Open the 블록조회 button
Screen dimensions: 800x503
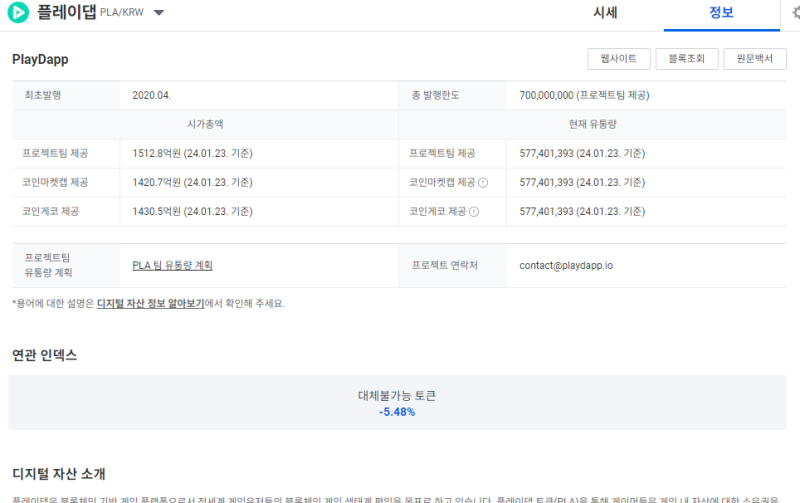[x=687, y=59]
